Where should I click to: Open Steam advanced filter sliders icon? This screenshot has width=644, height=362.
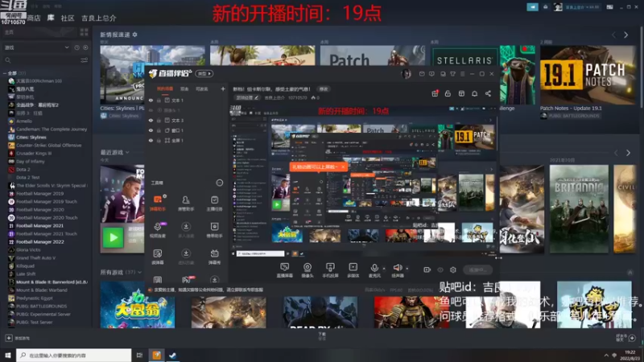(85, 60)
